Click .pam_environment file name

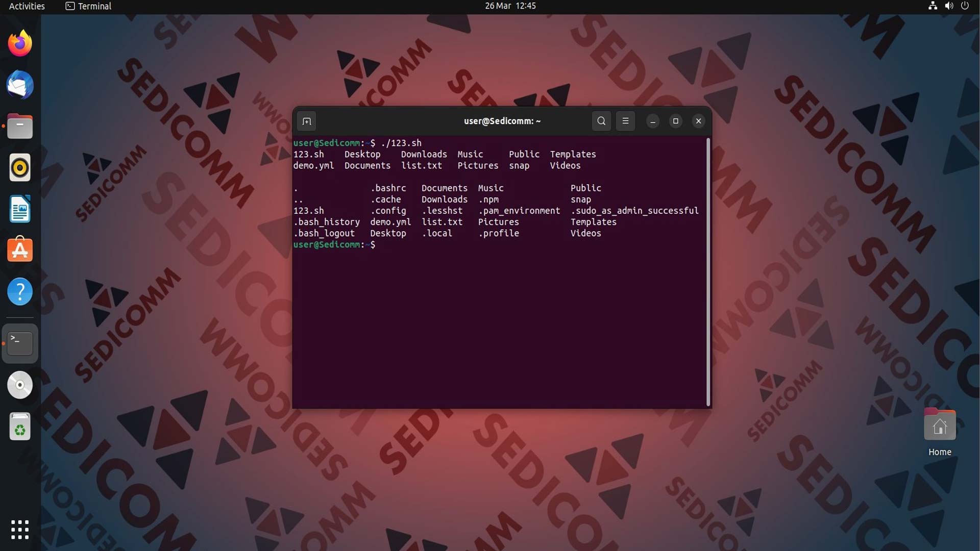(x=519, y=211)
